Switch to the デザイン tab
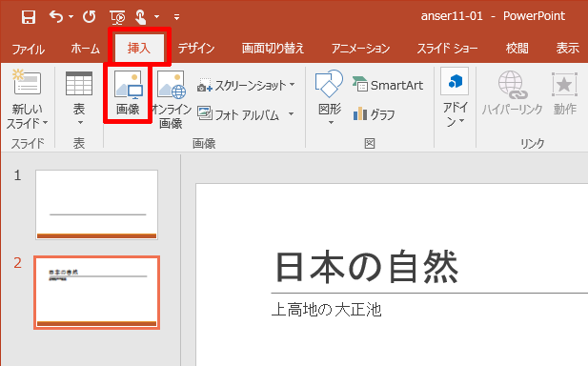Viewport: 588px width, 366px height. 196,49
